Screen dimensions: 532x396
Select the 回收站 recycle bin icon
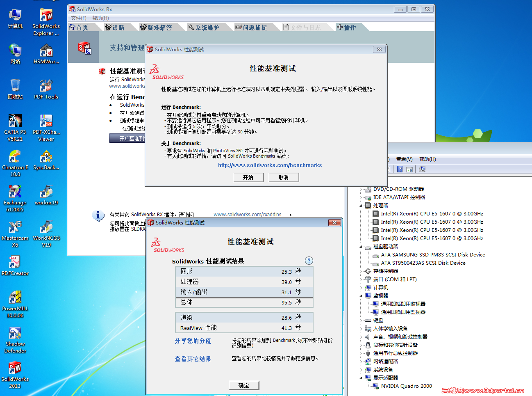[x=15, y=89]
